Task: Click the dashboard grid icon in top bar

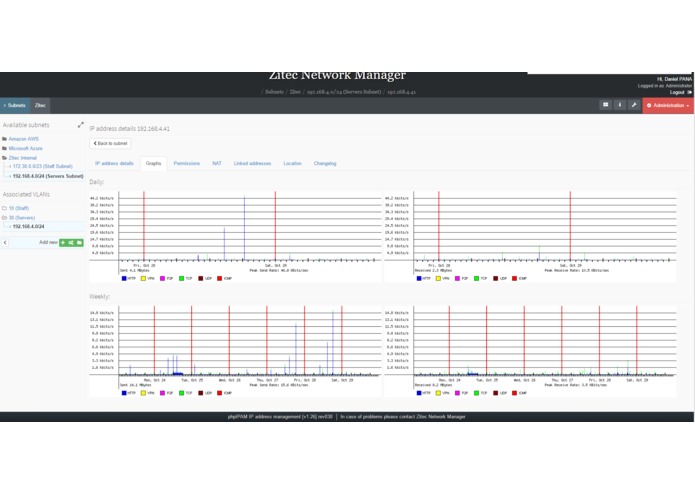Action: [x=605, y=105]
